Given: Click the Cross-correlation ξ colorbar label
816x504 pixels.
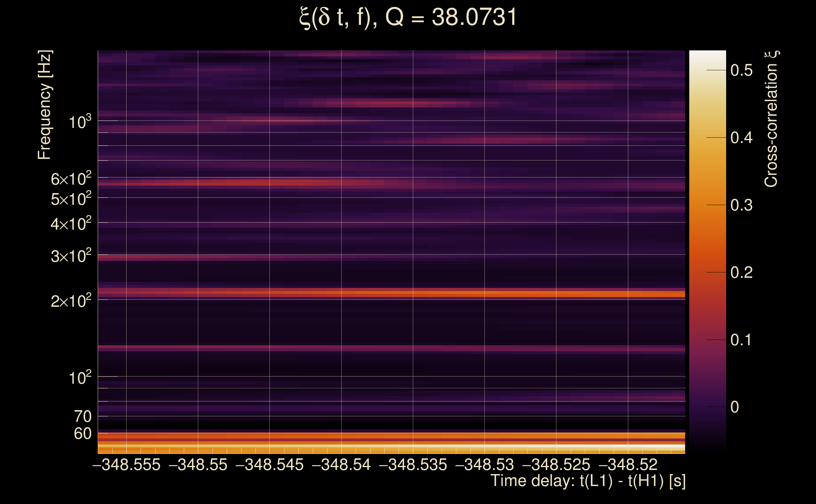Looking at the screenshot, I should [771, 119].
